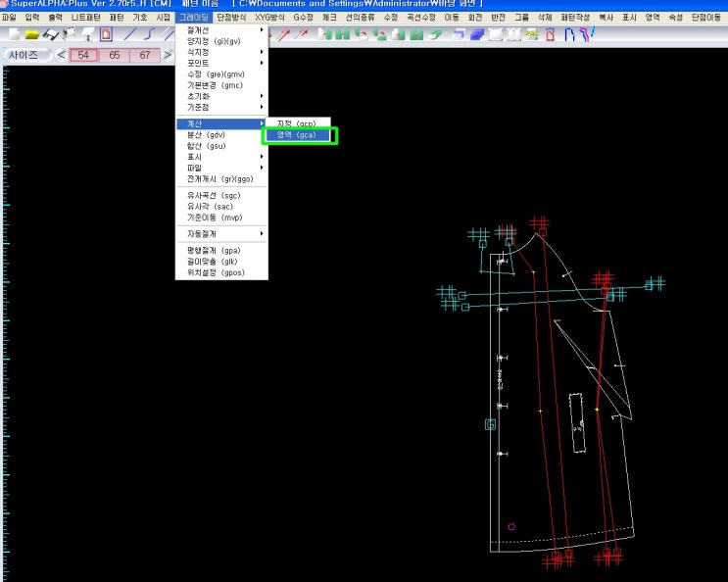Click the PAC icon in toolbar
Image resolution: width=728 pixels, height=582 pixels.
click(x=532, y=34)
